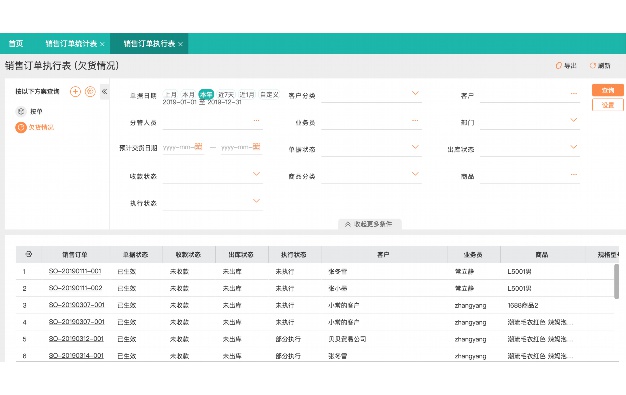Click the 执行状态 column header in the table
The height and width of the screenshot is (395, 626).
click(294, 254)
